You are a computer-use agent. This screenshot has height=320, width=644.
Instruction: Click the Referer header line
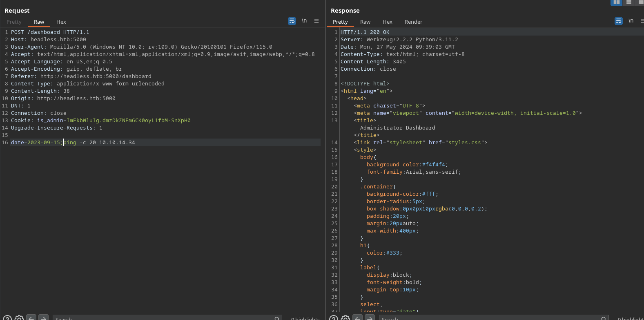point(81,76)
